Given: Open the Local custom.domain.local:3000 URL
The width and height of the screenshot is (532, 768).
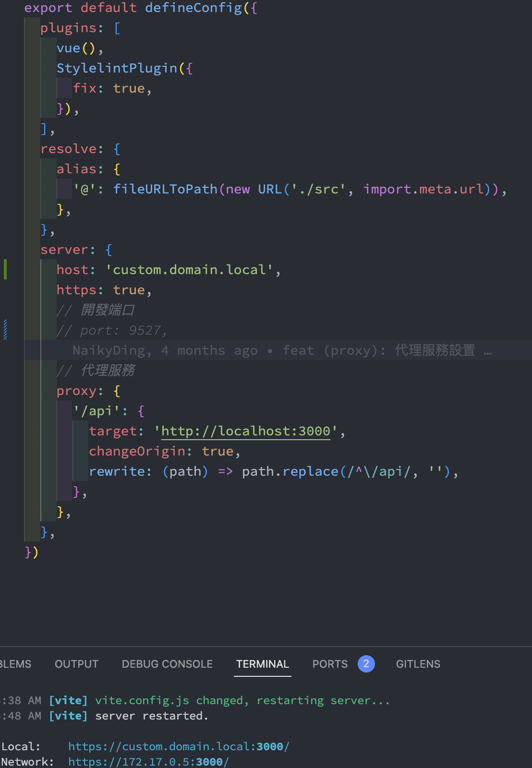Looking at the screenshot, I should (179, 746).
